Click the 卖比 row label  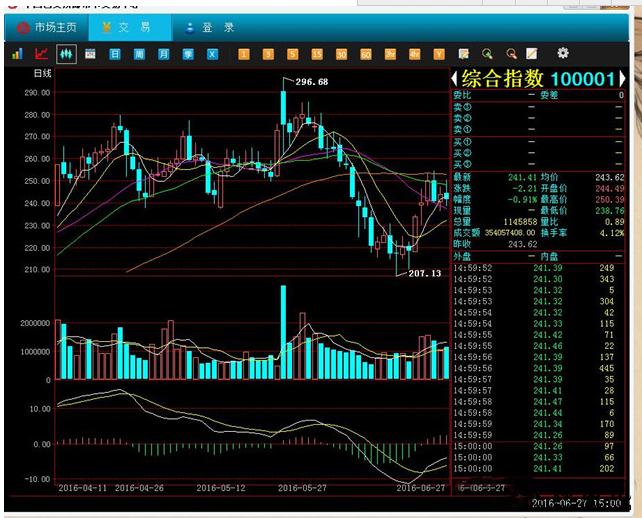(x=462, y=95)
